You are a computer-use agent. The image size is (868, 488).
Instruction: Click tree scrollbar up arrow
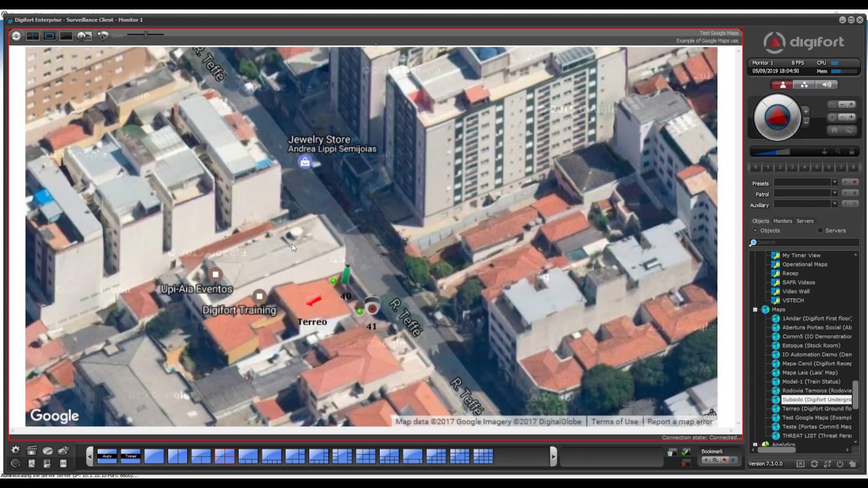[x=856, y=255]
